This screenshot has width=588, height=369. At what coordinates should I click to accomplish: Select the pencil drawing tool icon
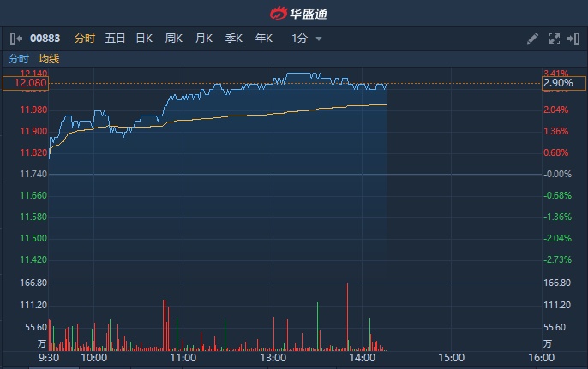tap(532, 39)
